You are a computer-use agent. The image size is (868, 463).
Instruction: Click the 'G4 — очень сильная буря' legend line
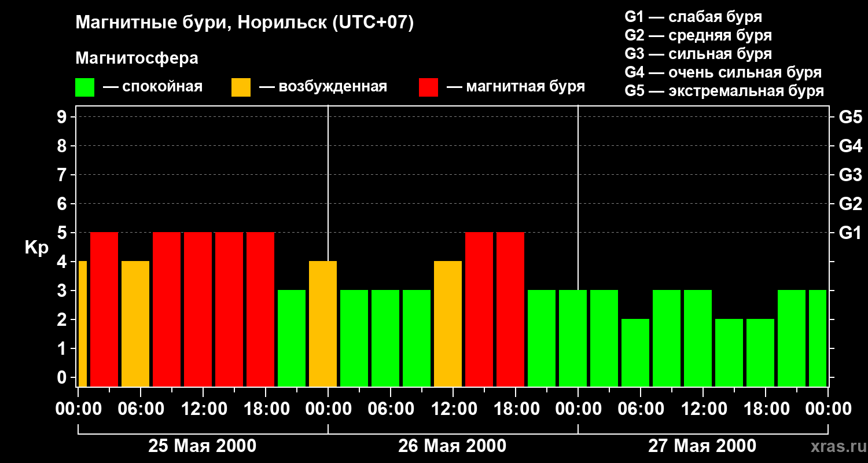pos(723,72)
